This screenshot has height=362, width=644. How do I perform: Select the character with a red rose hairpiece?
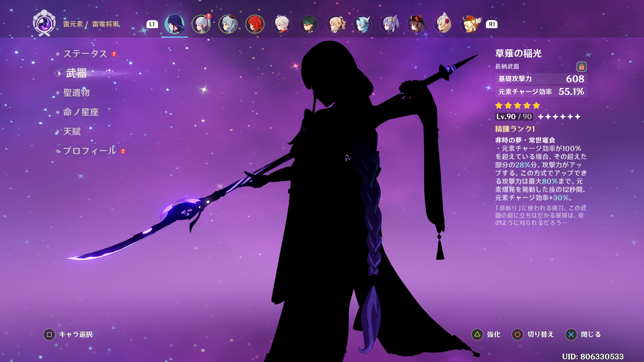[443, 24]
